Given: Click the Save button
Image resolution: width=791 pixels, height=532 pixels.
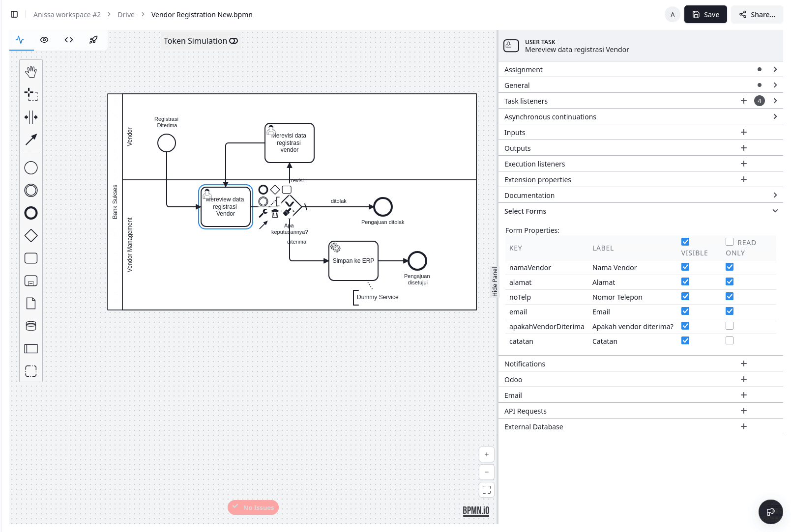Looking at the screenshot, I should click(705, 15).
